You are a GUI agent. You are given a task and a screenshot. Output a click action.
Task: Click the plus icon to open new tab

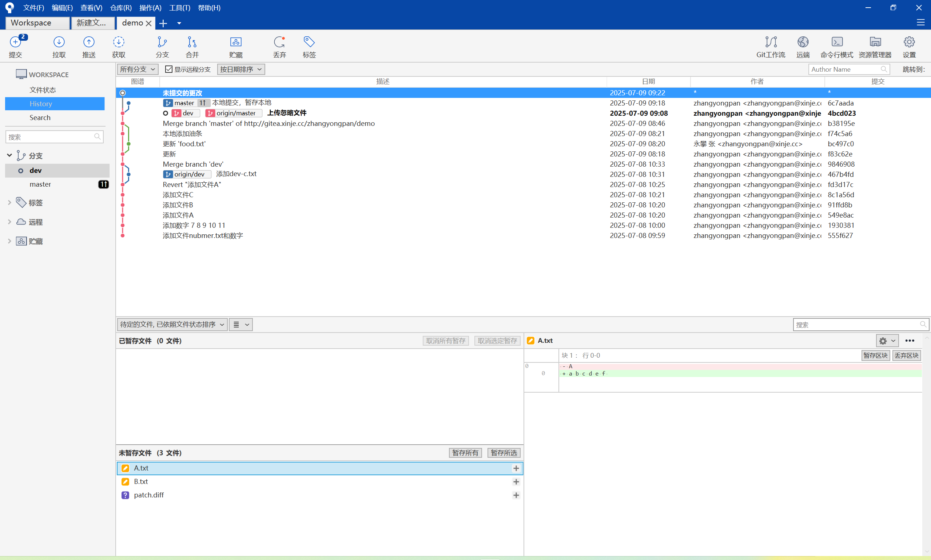(163, 23)
